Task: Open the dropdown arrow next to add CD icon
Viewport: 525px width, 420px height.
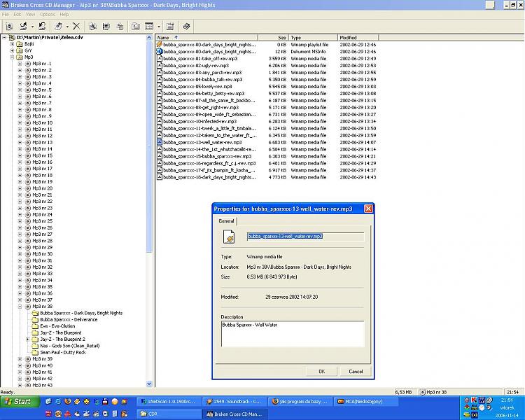Action: [x=67, y=27]
